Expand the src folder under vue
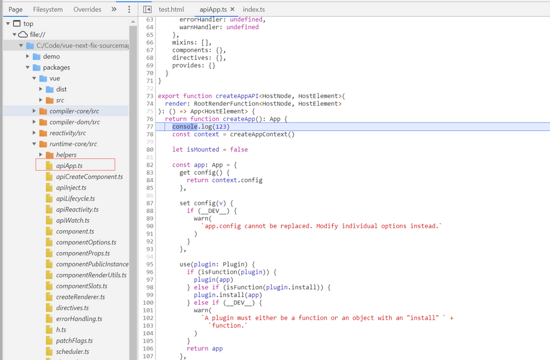The width and height of the screenshot is (550, 360). coord(41,100)
